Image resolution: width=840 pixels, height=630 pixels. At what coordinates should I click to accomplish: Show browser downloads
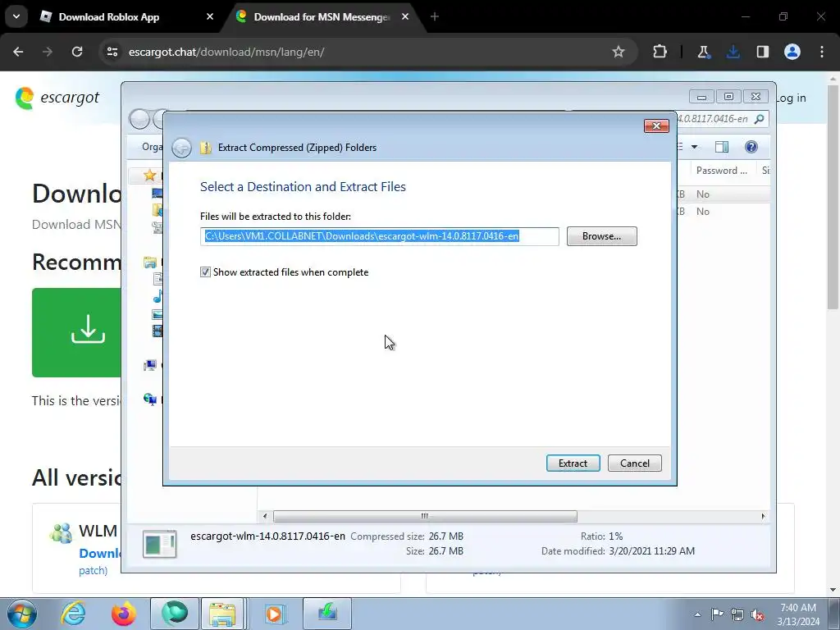(x=733, y=52)
